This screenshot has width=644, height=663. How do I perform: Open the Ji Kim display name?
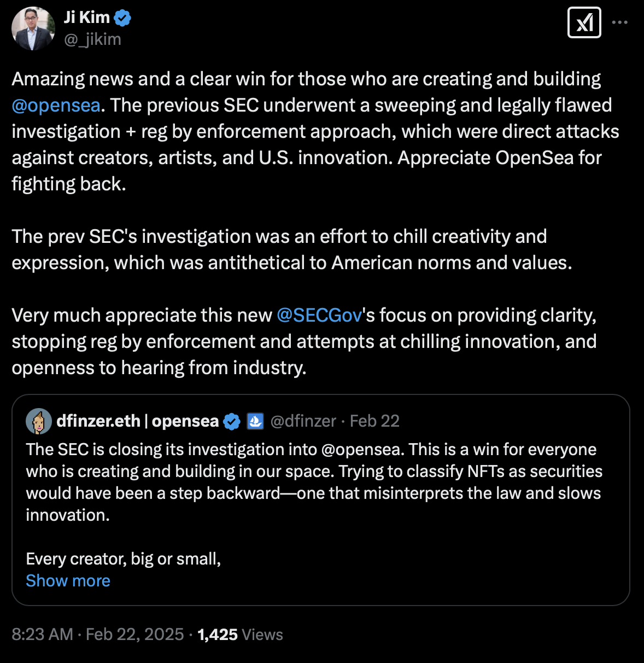point(87,18)
